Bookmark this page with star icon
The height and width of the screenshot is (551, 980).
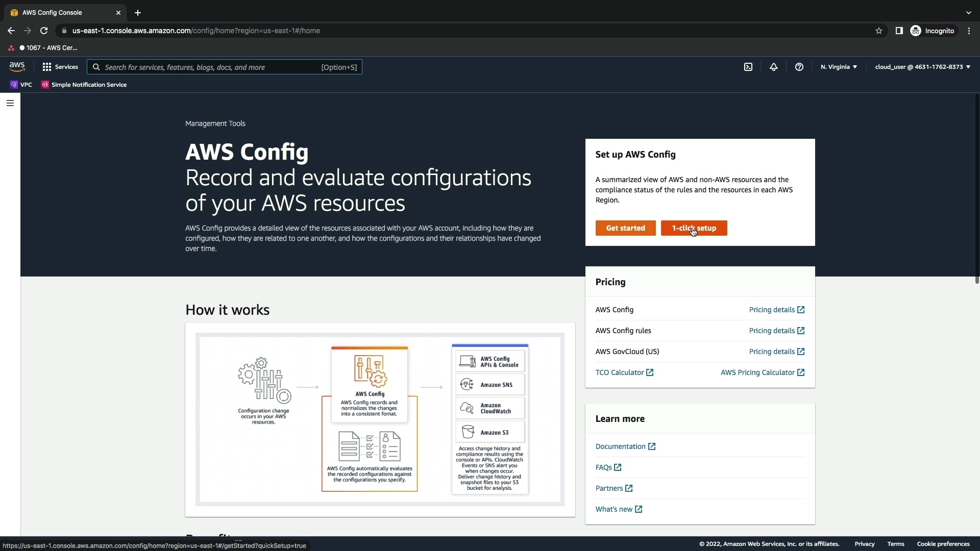click(879, 31)
